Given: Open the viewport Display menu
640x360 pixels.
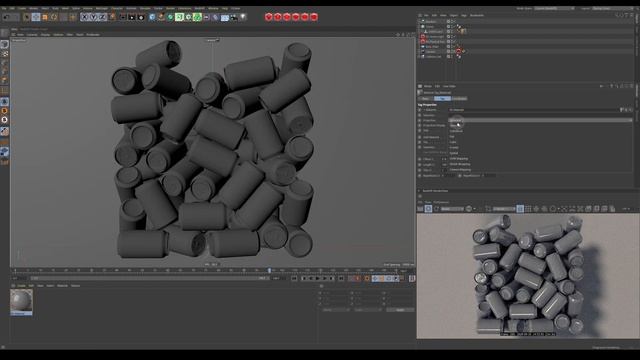Looking at the screenshot, I should coord(45,35).
